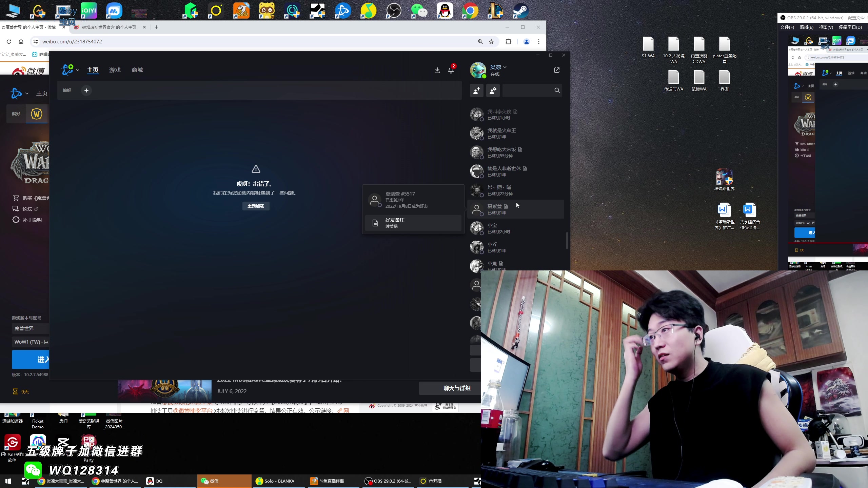Select the 塔瑞斯世界 game desktop shortcut

point(725,180)
